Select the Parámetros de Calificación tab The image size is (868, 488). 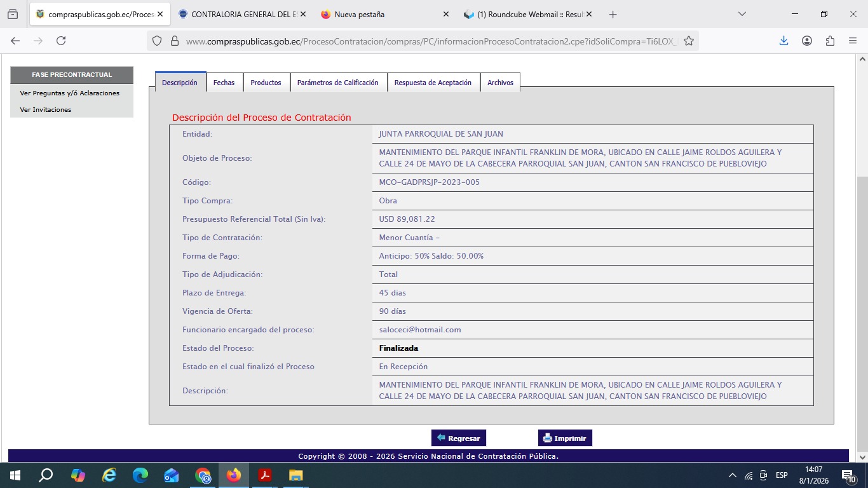point(337,83)
